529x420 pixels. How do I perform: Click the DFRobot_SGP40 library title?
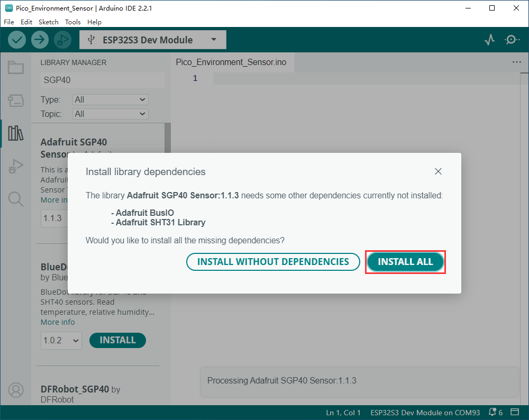coord(75,389)
